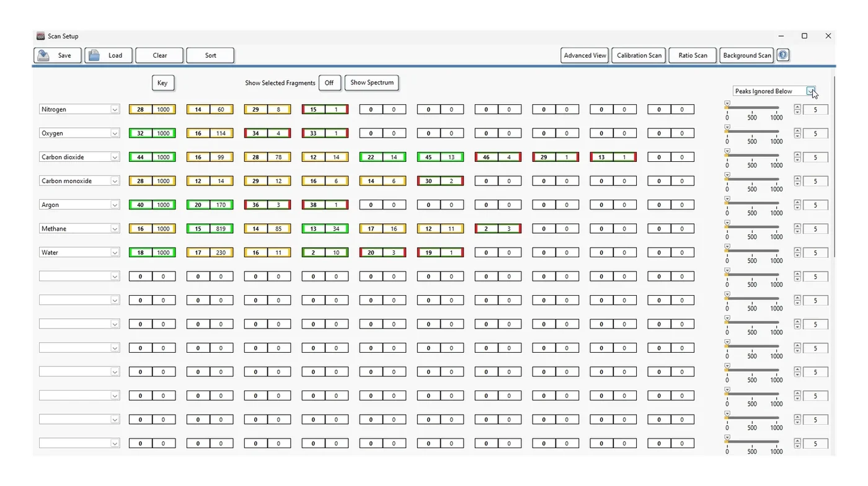The height and width of the screenshot is (486, 868).
Task: Click the Argon row threshold slider
Action: pyautogui.click(x=752, y=203)
